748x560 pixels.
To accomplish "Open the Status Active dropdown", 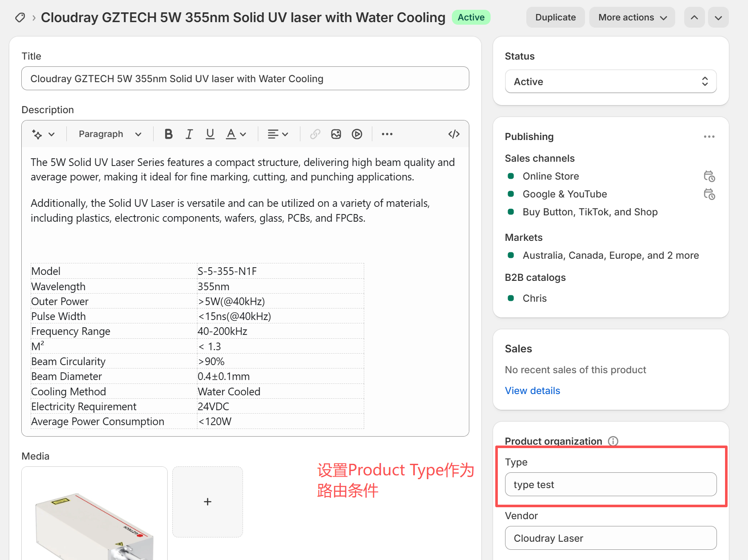I will [611, 81].
